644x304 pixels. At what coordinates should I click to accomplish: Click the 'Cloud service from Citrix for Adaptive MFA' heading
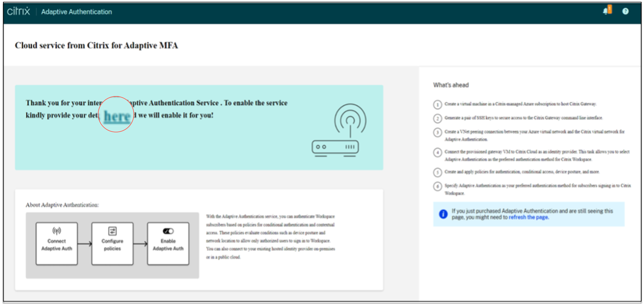pyautogui.click(x=96, y=45)
